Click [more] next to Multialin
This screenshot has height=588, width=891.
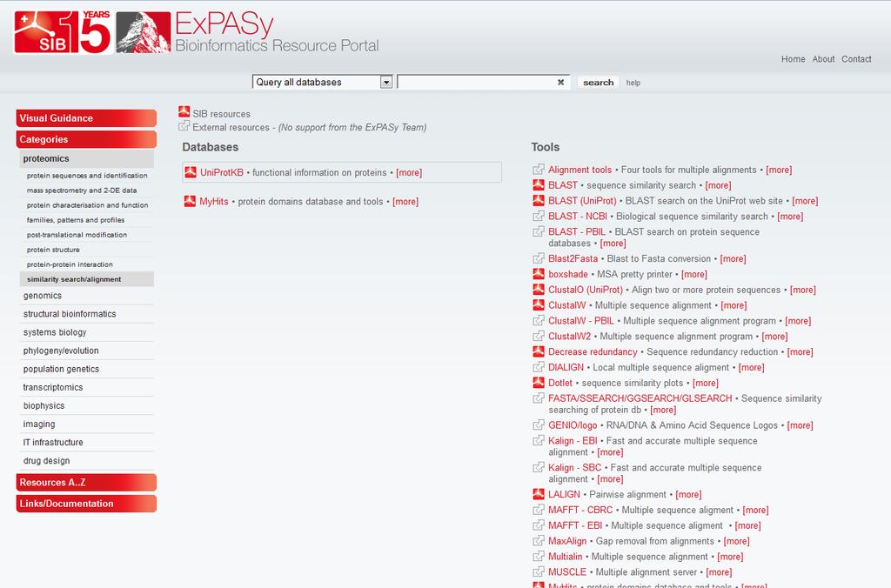pyautogui.click(x=730, y=557)
